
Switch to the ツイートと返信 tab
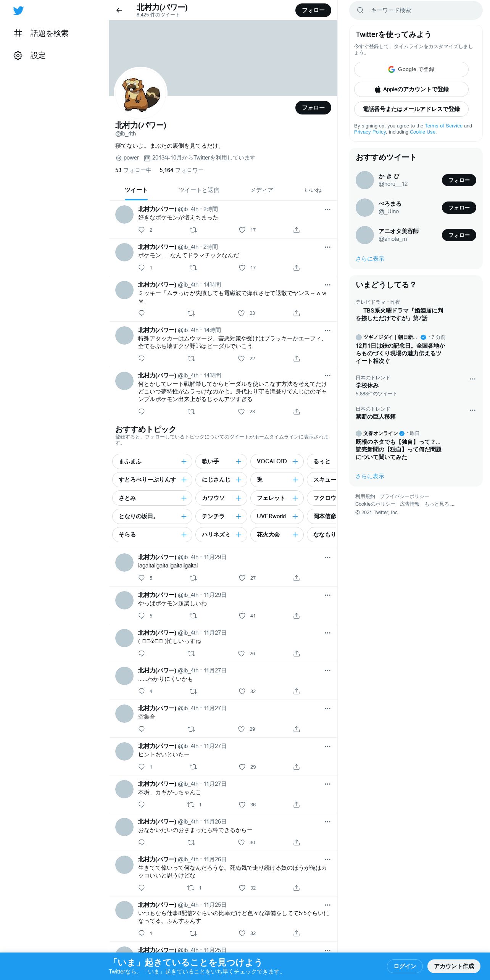(199, 190)
